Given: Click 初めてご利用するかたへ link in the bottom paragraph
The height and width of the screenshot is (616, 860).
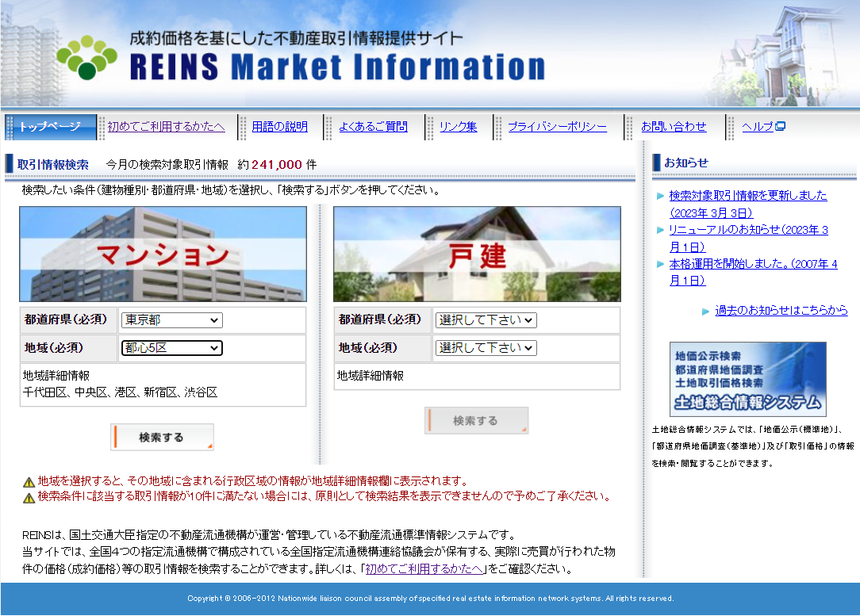Looking at the screenshot, I should click(x=424, y=569).
